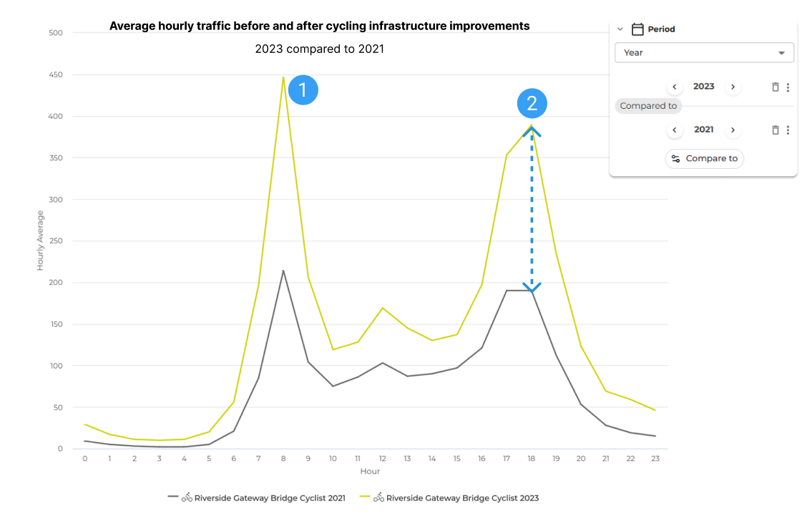Delete the 2021 comparison period
The image size is (812, 514).
coord(775,130)
